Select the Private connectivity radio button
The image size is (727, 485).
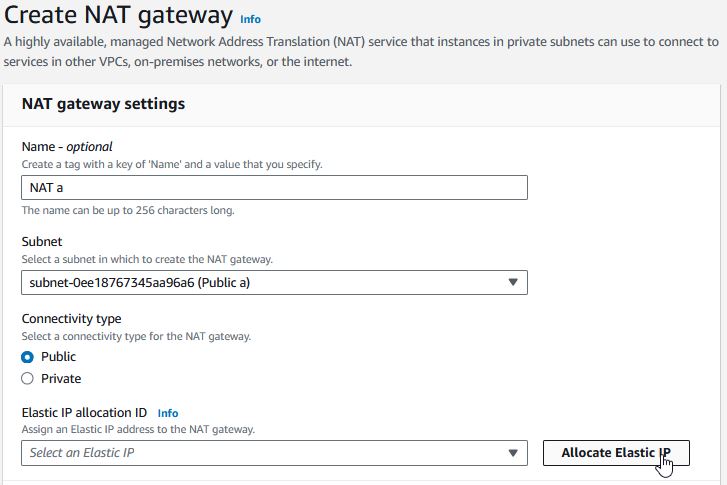point(27,378)
